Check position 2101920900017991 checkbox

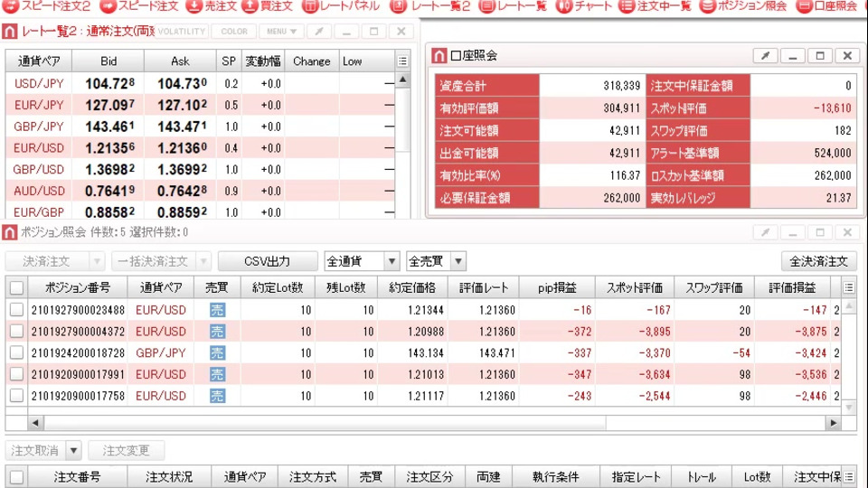pyautogui.click(x=16, y=374)
